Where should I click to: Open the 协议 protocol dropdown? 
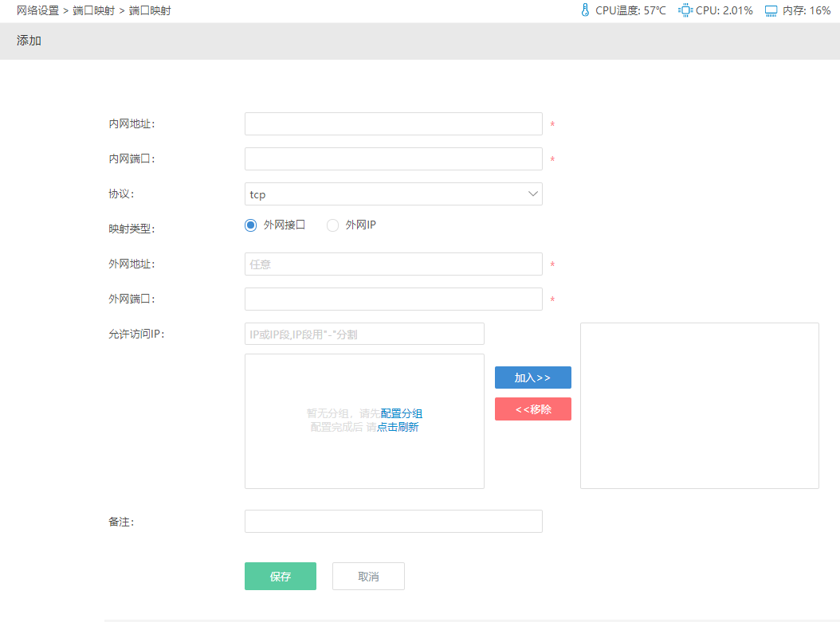tap(393, 194)
